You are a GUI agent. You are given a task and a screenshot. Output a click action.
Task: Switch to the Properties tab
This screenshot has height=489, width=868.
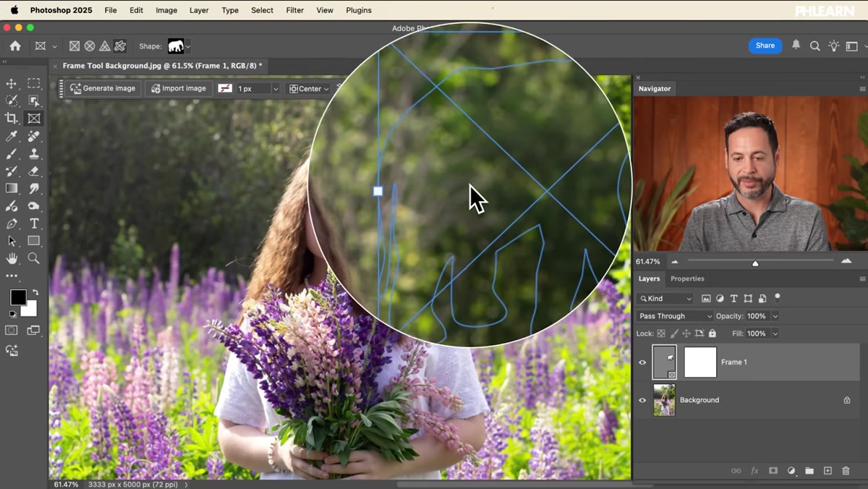[687, 278]
